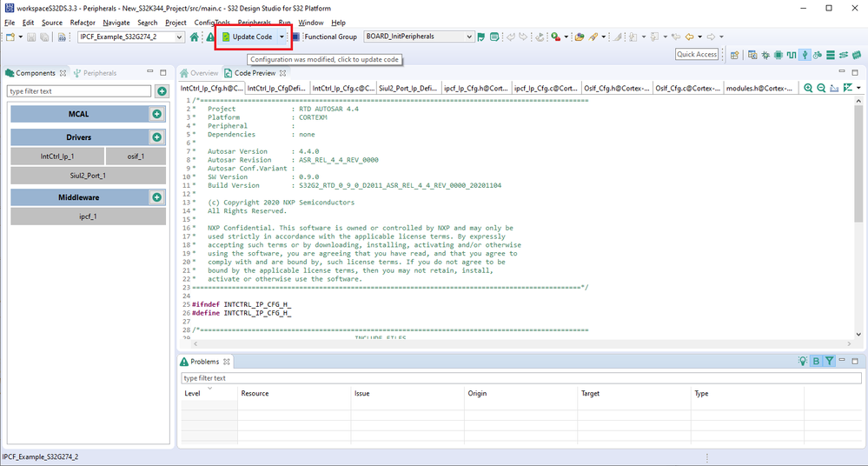
Task: Add a component to the Drivers category
Action: 156,136
